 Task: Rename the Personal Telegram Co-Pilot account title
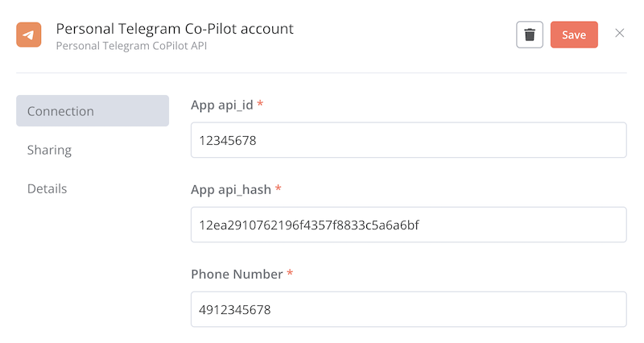coord(175,29)
